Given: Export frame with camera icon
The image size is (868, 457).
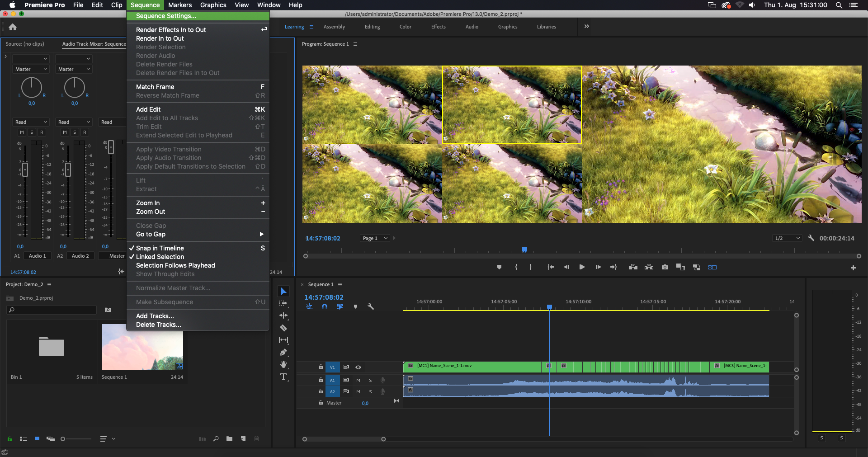Looking at the screenshot, I should click(x=665, y=267).
